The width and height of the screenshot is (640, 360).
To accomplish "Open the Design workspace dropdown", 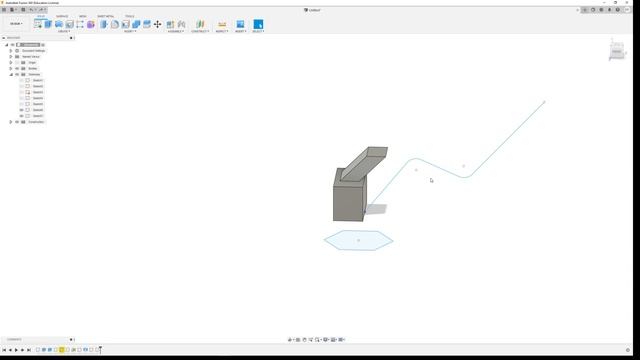I will click(16, 24).
